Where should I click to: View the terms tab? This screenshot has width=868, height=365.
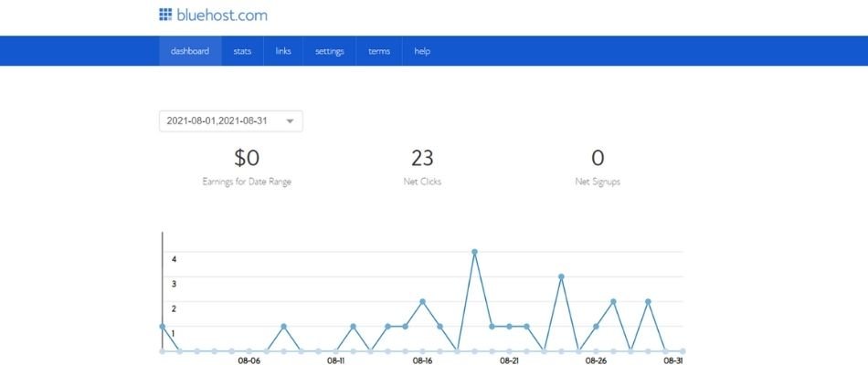pyautogui.click(x=379, y=51)
